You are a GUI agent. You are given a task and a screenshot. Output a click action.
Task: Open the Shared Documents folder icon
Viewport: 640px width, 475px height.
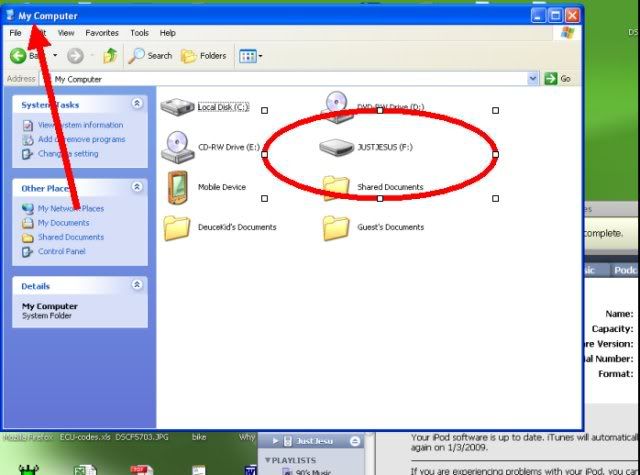tap(337, 186)
